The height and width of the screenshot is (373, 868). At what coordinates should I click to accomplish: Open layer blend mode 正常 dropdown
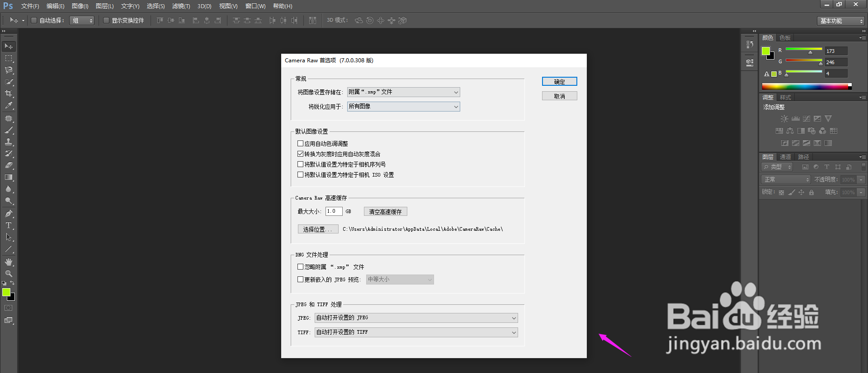[x=786, y=180]
